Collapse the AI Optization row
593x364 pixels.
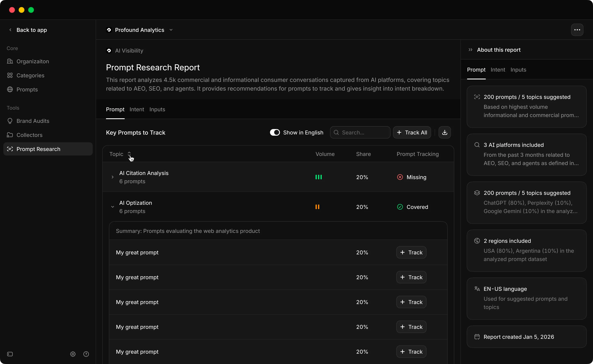pos(112,207)
